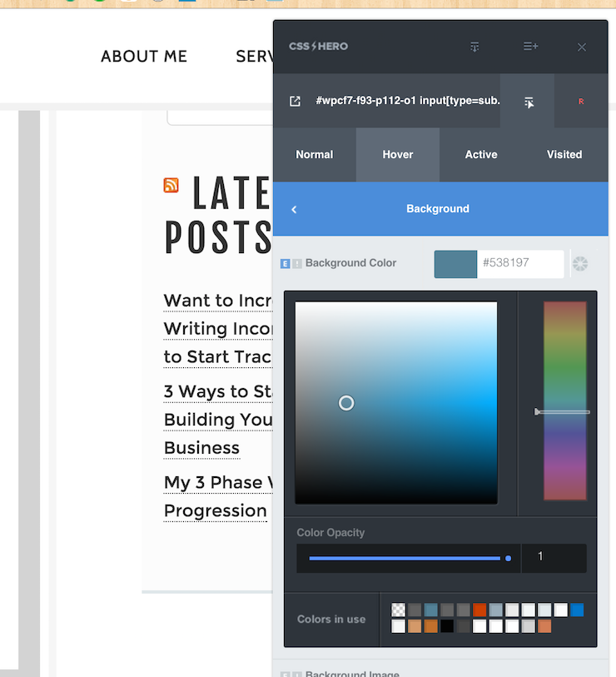
Task: Click the vertical hue slider bar
Action: click(x=564, y=401)
